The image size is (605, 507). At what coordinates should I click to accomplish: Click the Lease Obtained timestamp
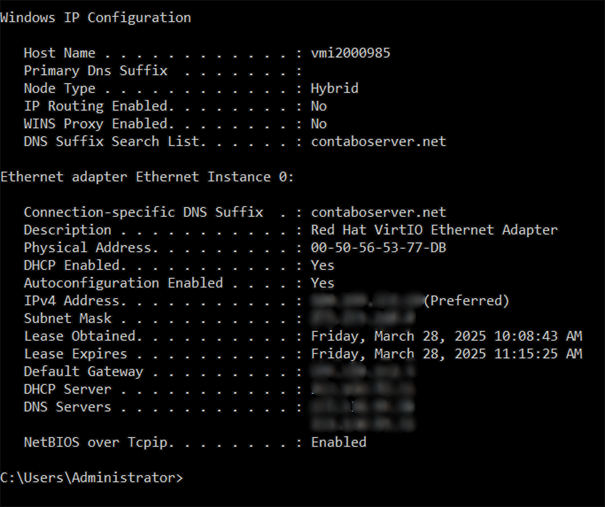coord(446,336)
